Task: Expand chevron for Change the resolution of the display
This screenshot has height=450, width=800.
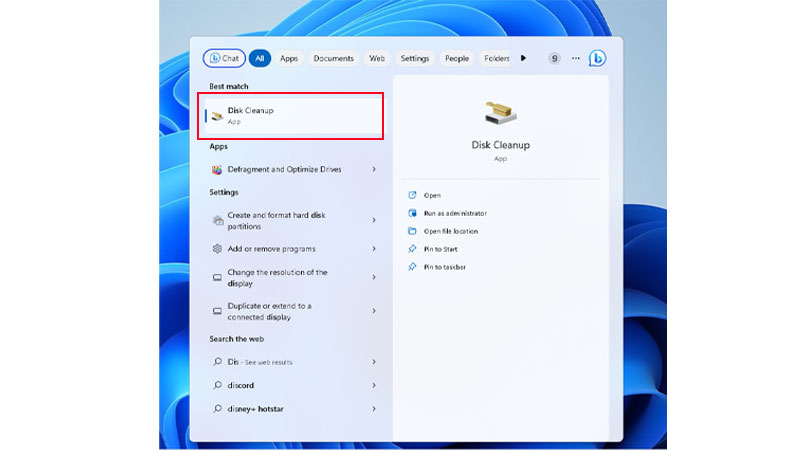Action: [x=374, y=278]
